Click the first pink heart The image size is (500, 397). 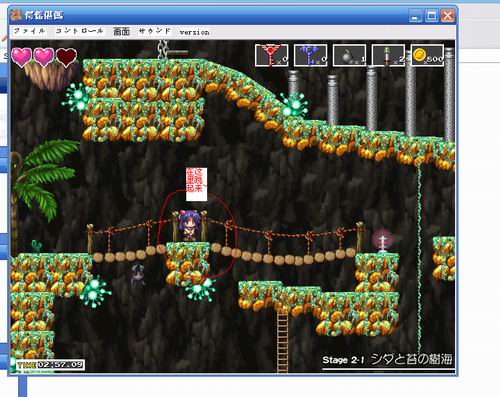tap(22, 57)
